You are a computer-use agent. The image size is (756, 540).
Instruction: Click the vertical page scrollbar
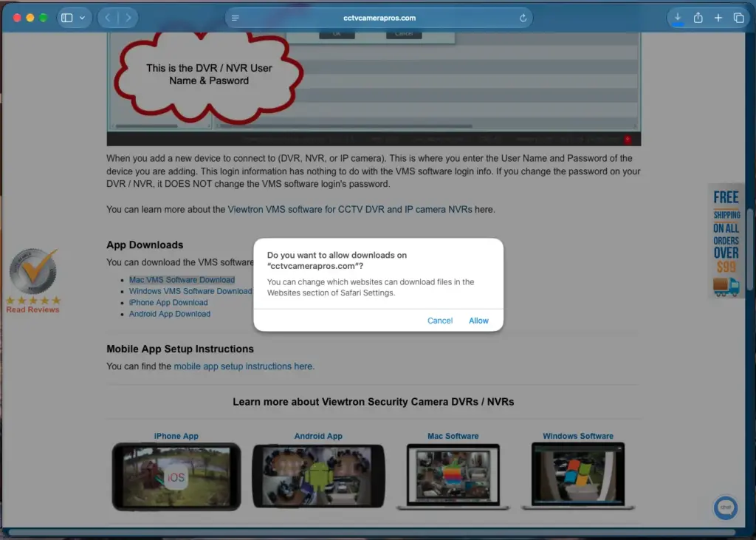[x=750, y=250]
